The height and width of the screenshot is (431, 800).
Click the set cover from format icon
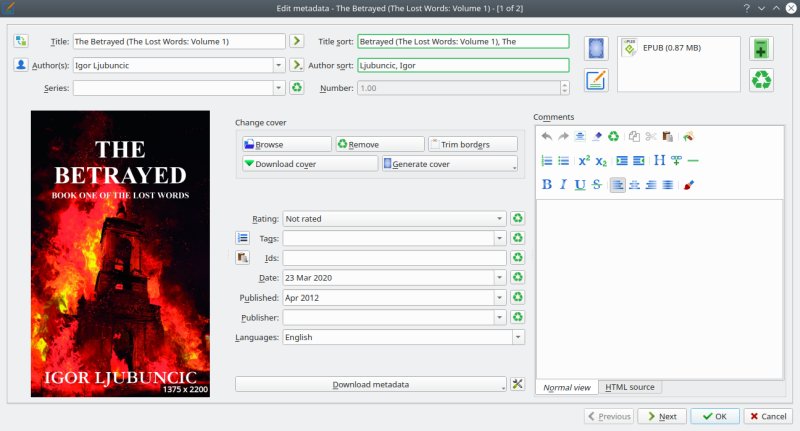[x=596, y=49]
